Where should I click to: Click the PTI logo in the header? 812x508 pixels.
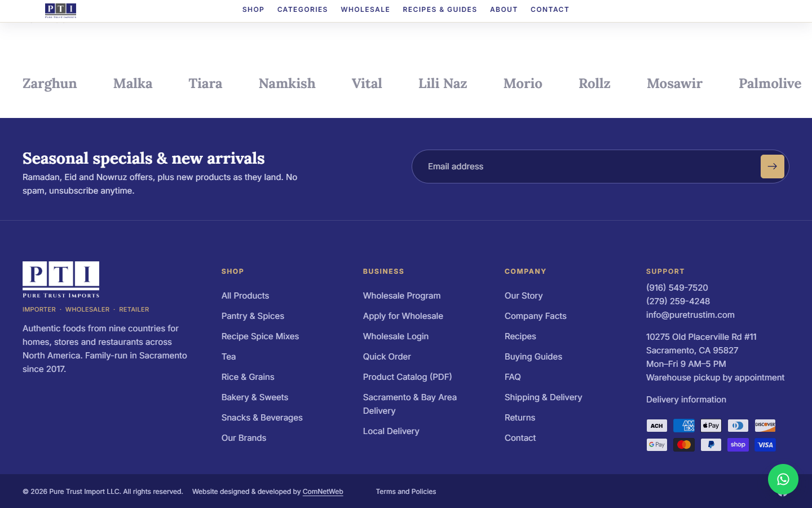click(60, 11)
